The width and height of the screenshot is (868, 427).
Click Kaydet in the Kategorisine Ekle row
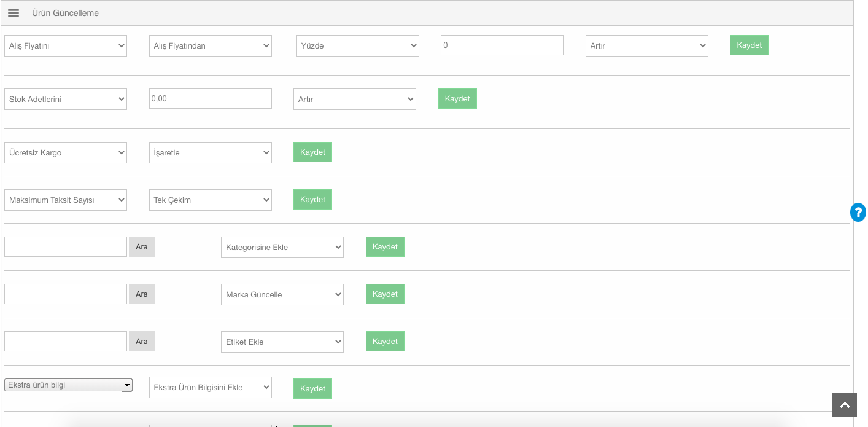385,247
